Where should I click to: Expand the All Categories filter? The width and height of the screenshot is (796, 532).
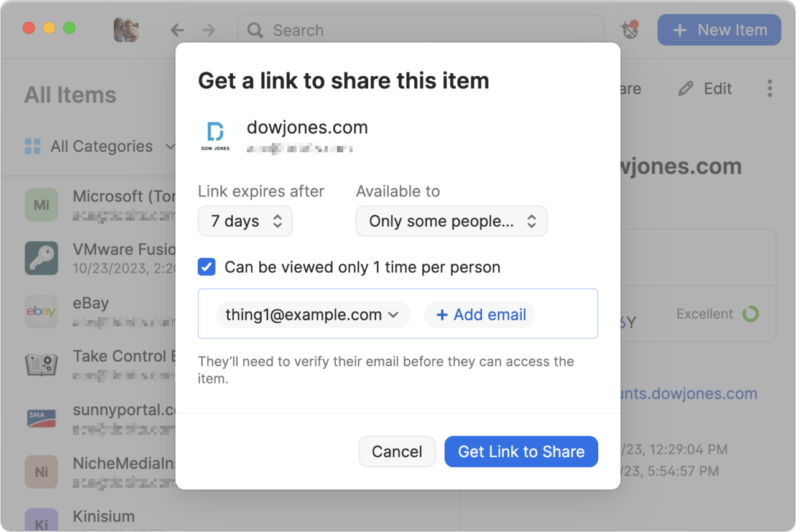click(100, 147)
